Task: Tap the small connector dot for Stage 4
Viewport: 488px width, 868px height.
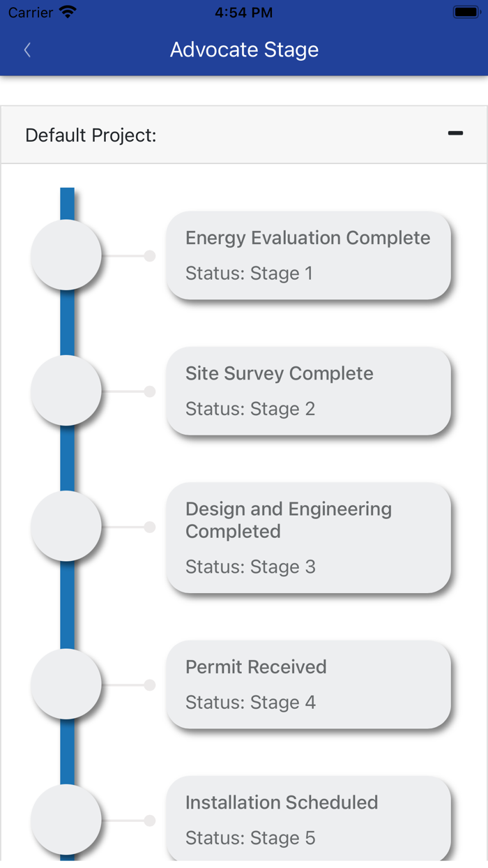Action: (x=149, y=685)
